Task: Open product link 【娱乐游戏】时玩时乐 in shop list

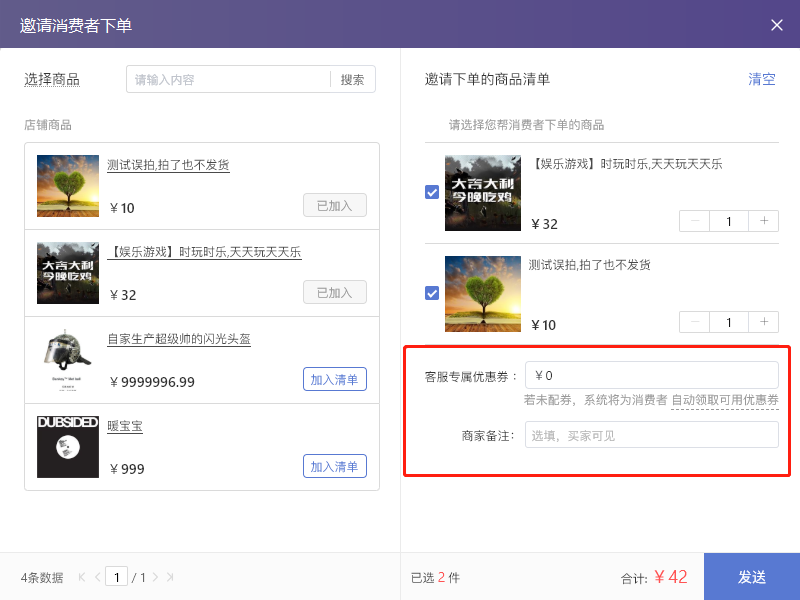Action: (x=204, y=252)
